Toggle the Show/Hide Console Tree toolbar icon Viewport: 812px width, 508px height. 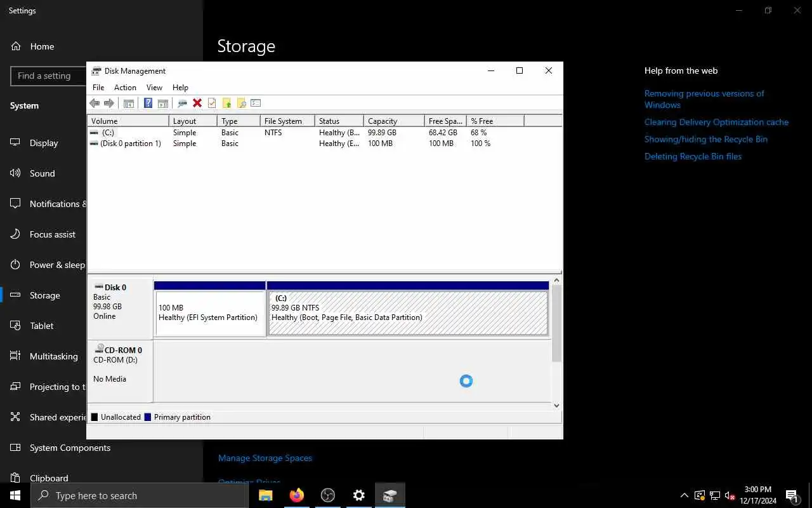click(129, 103)
